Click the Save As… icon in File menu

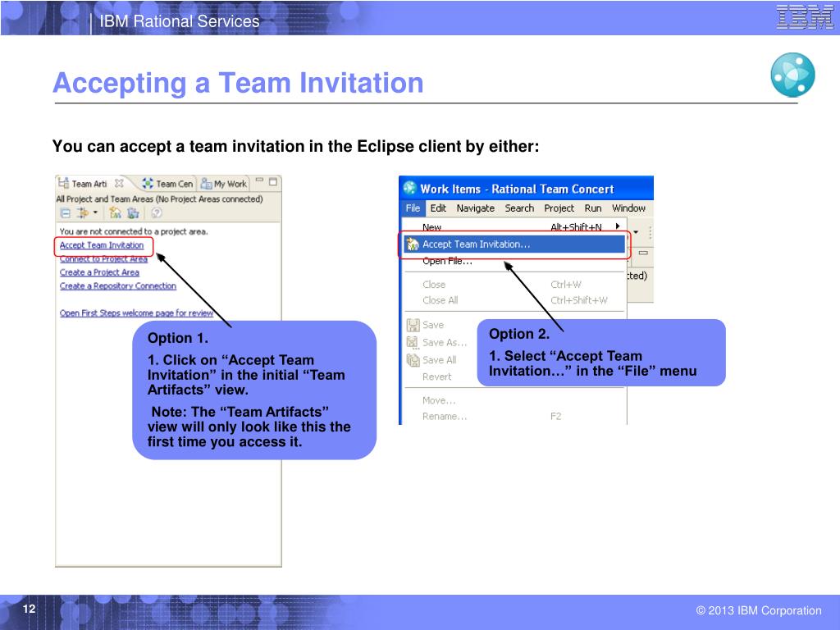pos(413,342)
